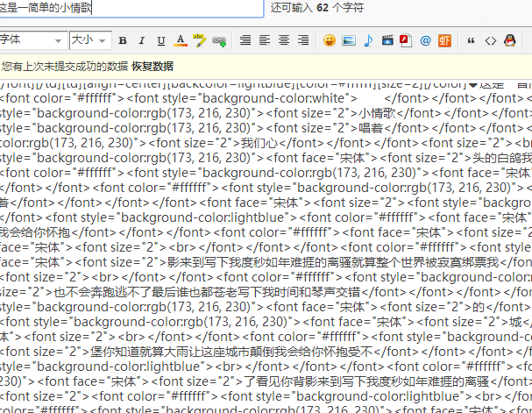Open the 大小 font size dropdown
Viewport: 532px width, 413px height.
point(90,40)
